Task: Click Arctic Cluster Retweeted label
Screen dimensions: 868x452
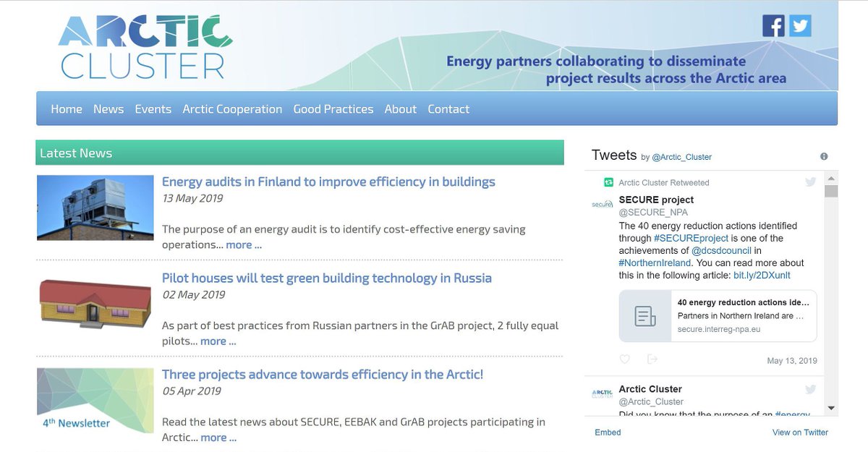Action: [664, 182]
